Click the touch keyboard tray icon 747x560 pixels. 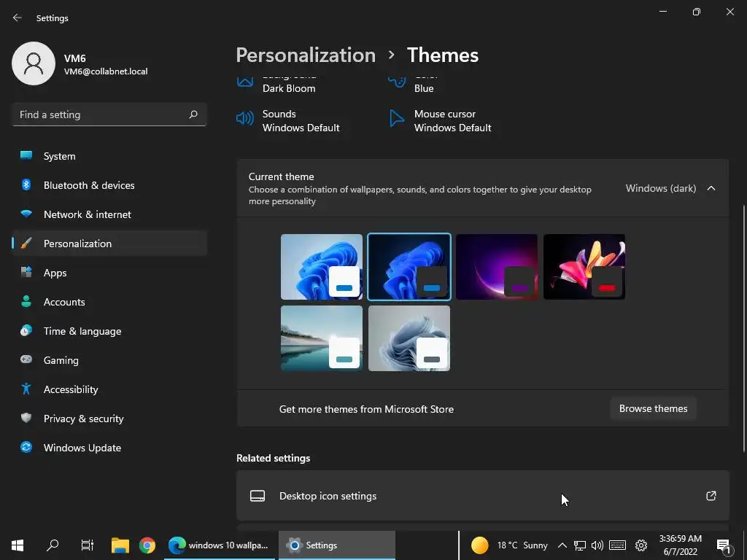[617, 545]
